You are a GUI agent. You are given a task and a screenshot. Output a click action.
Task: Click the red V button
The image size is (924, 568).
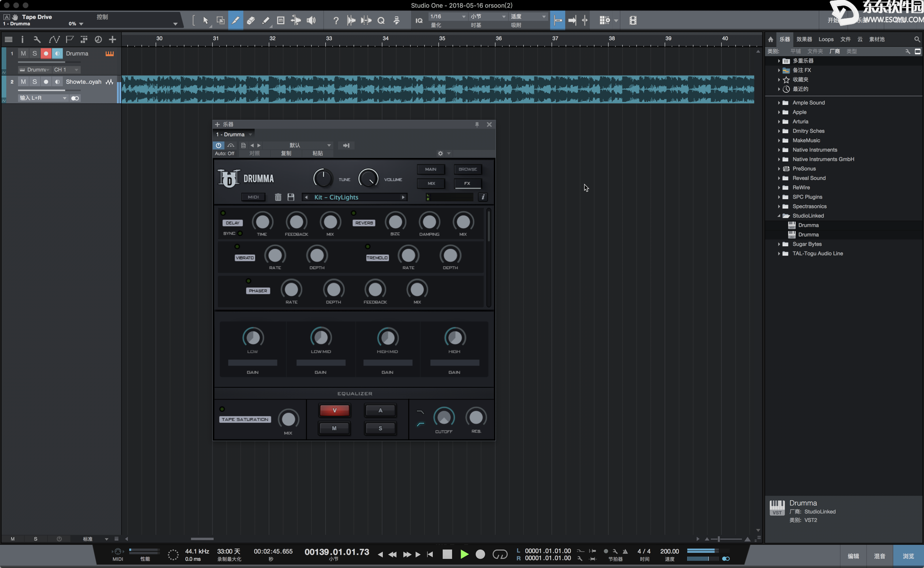click(x=335, y=410)
